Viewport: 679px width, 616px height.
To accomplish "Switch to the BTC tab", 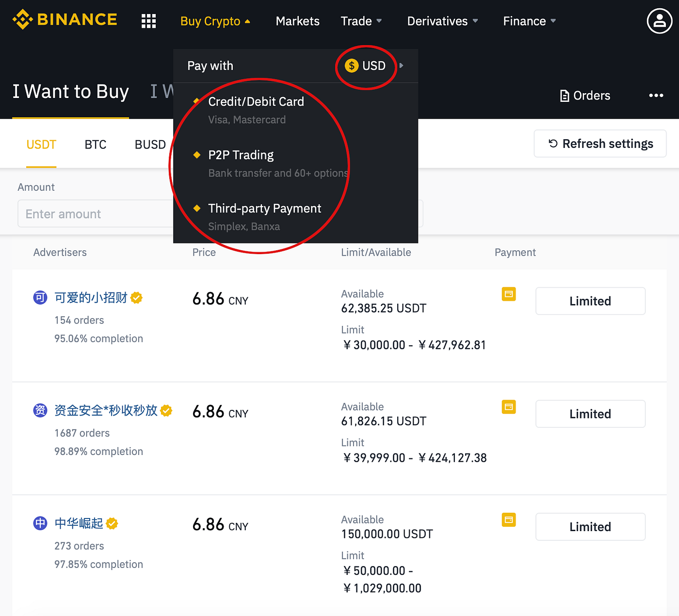I will pos(95,144).
